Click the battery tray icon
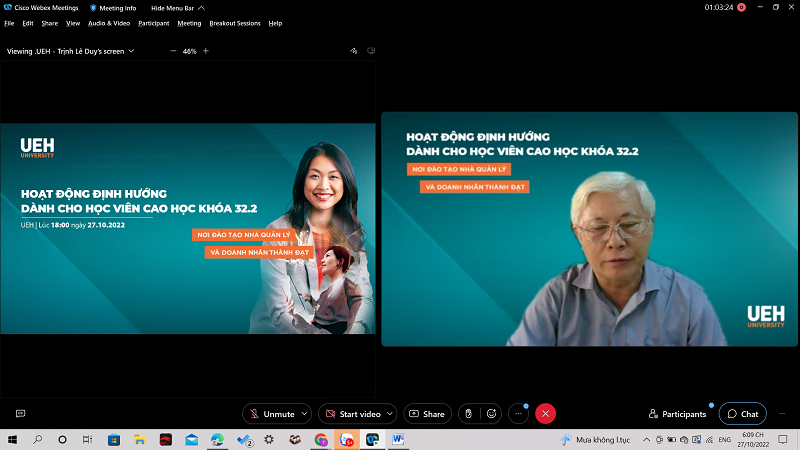800x450 pixels. point(671,440)
